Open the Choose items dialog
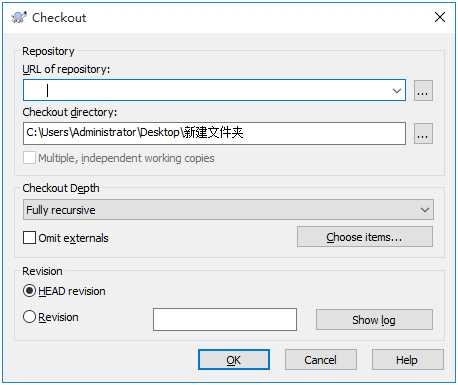This screenshot has width=458, height=385. [x=365, y=237]
